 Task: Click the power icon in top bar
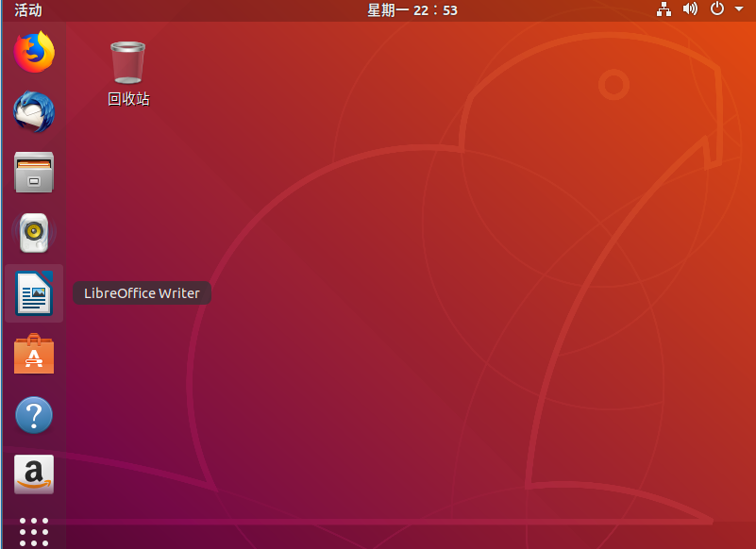coord(717,8)
